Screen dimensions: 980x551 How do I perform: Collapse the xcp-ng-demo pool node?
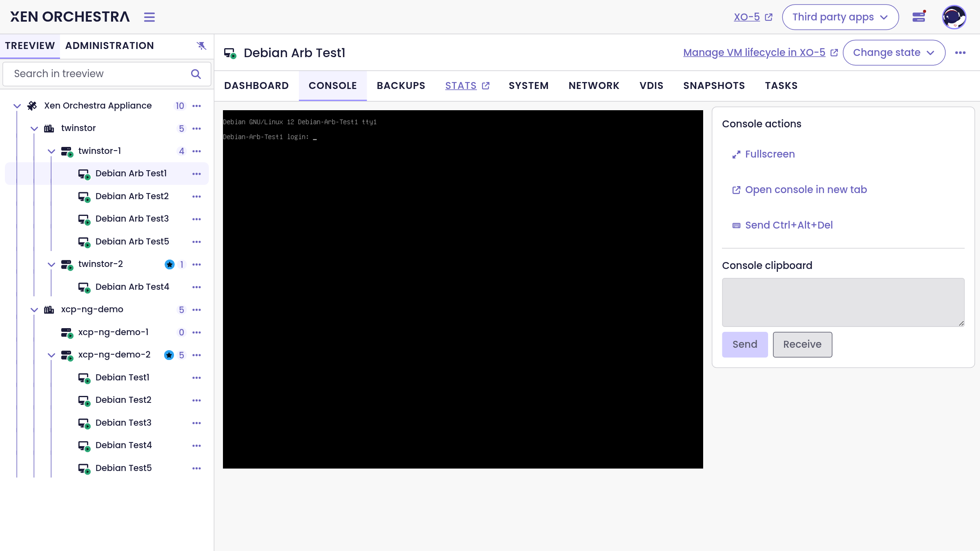[x=34, y=310]
